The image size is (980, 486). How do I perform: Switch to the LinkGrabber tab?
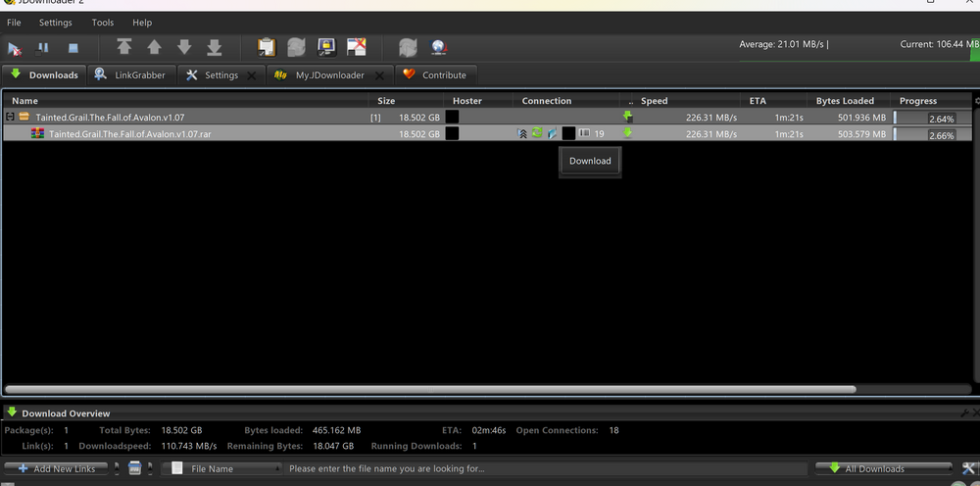click(132, 75)
